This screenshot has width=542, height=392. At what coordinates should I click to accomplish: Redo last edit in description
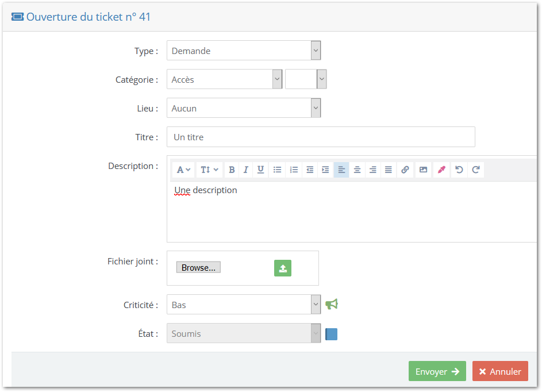coord(476,170)
